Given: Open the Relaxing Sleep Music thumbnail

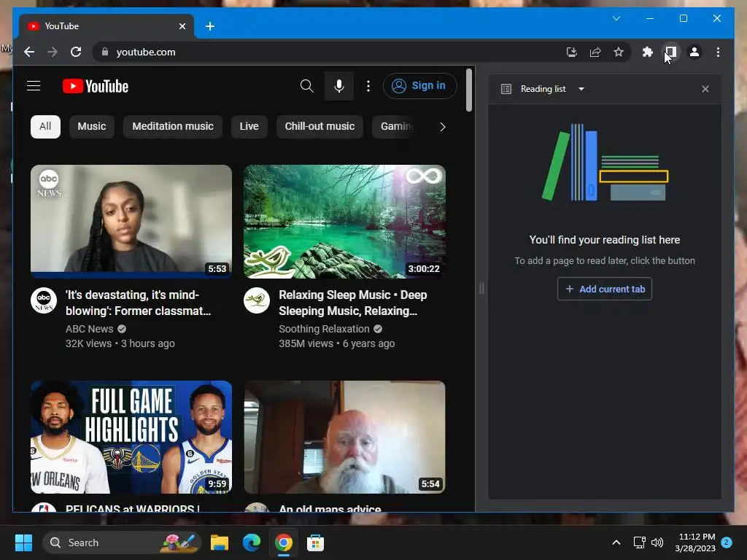Looking at the screenshot, I should tap(344, 222).
